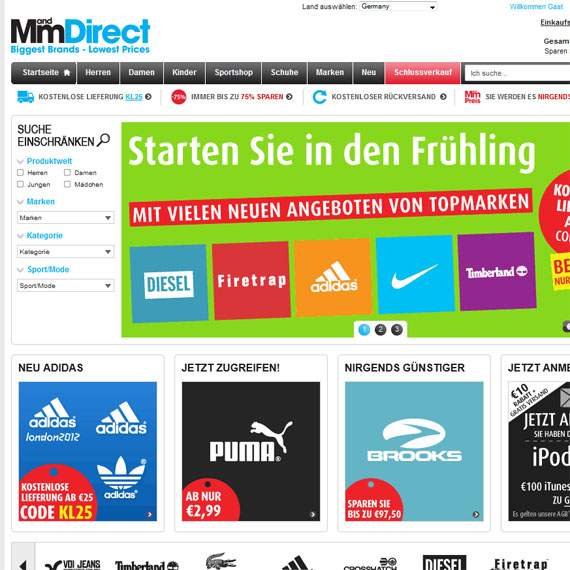Open the Puma Jetzt Zugreifen promo
Screen dimensions: 570x570
pyautogui.click(x=251, y=451)
